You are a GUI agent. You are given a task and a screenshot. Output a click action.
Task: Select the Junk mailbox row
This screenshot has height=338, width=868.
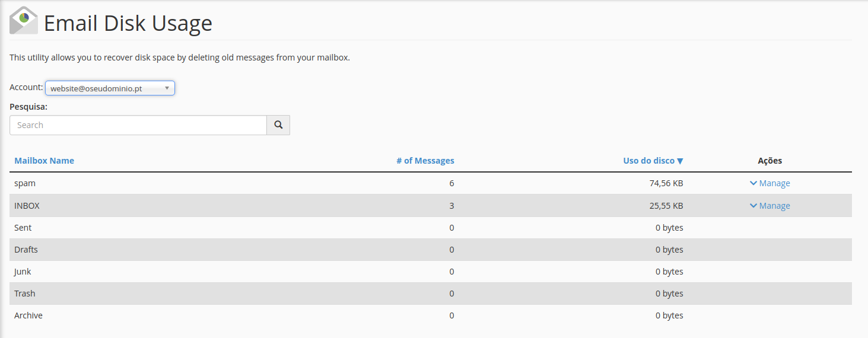23,272
